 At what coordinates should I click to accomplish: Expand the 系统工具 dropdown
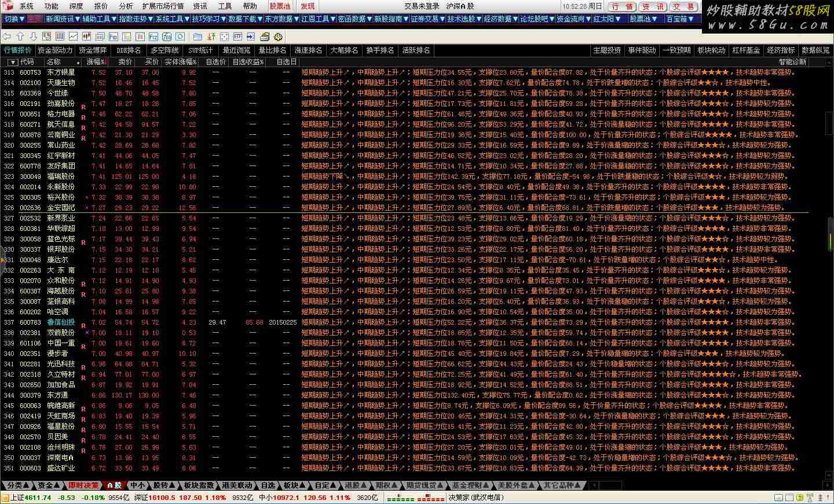tap(172, 19)
